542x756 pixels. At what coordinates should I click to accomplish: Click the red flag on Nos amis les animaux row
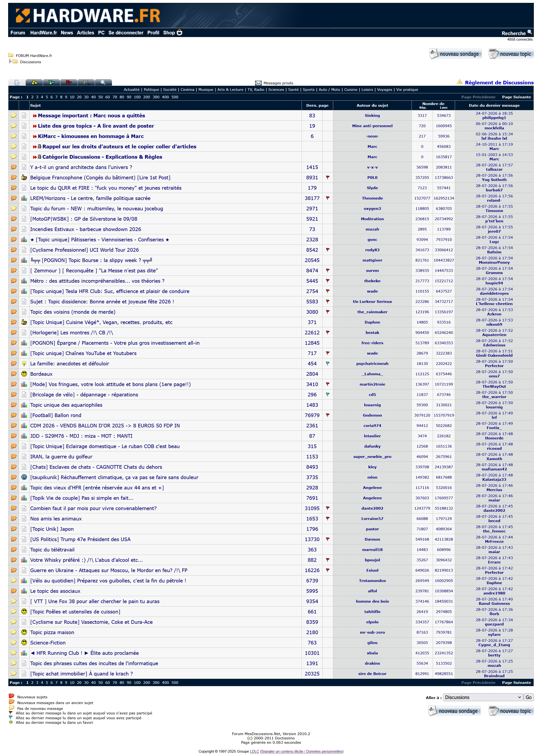pos(327,518)
